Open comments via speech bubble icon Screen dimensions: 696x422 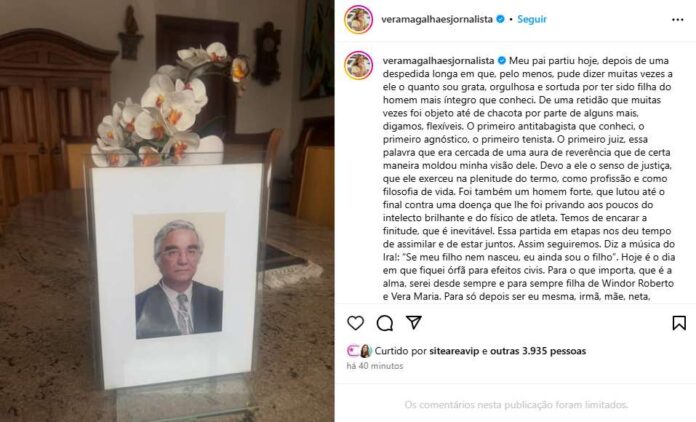point(385,323)
